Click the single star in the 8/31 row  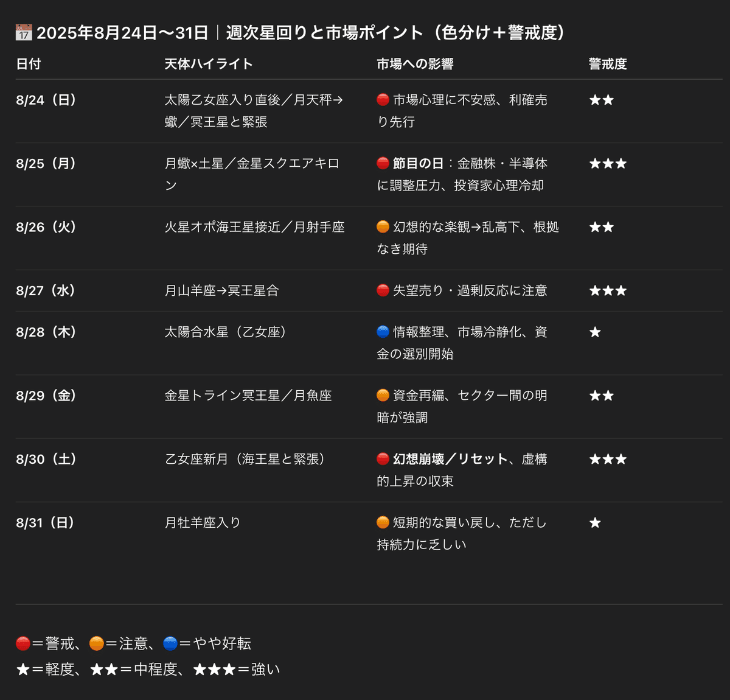(x=595, y=522)
